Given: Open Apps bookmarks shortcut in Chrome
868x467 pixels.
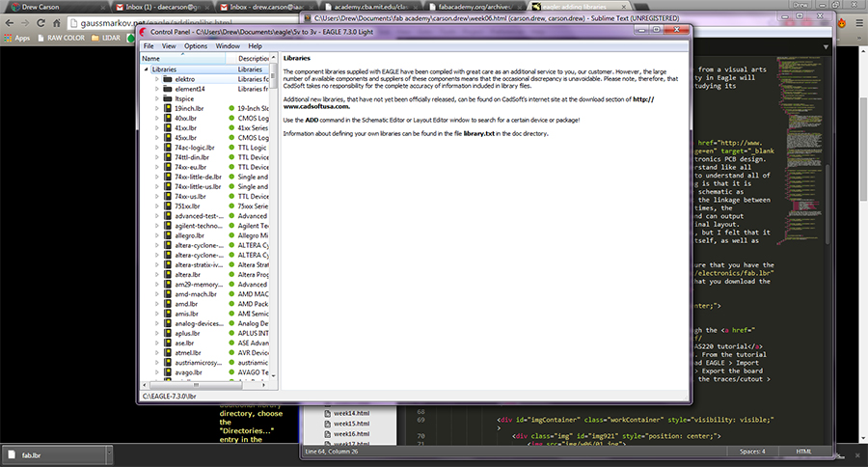Looking at the screenshot, I should 17,39.
